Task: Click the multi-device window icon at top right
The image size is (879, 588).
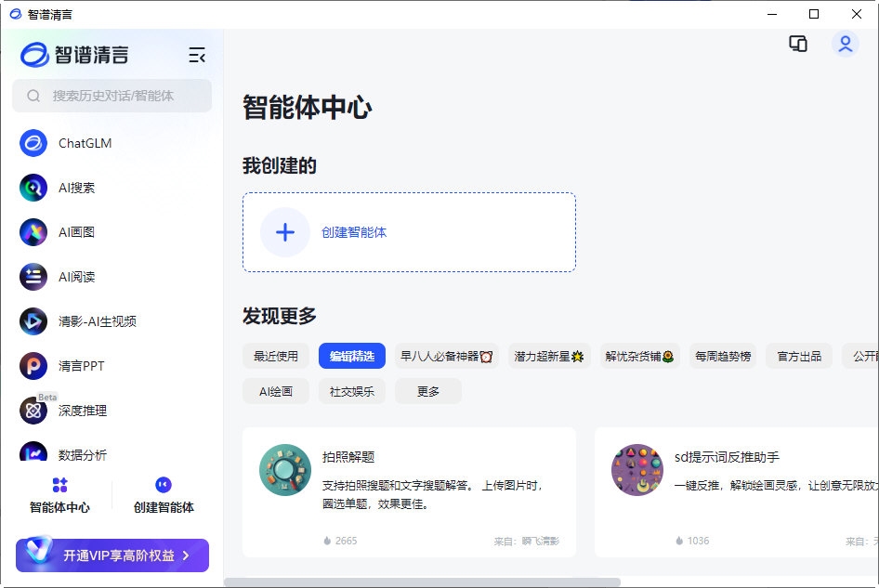Action: (x=798, y=44)
